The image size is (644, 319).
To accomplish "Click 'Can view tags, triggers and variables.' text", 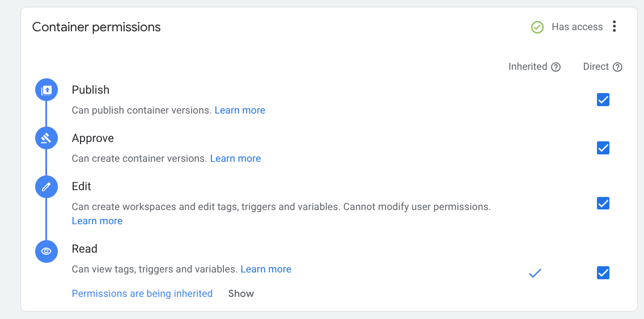I will [x=155, y=269].
